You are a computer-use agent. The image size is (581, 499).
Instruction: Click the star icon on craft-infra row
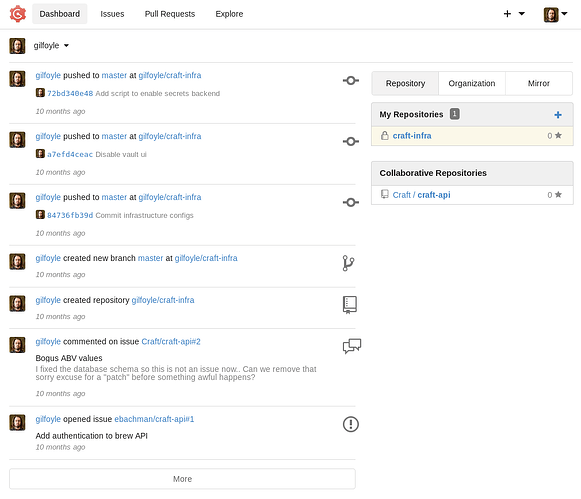[558, 135]
